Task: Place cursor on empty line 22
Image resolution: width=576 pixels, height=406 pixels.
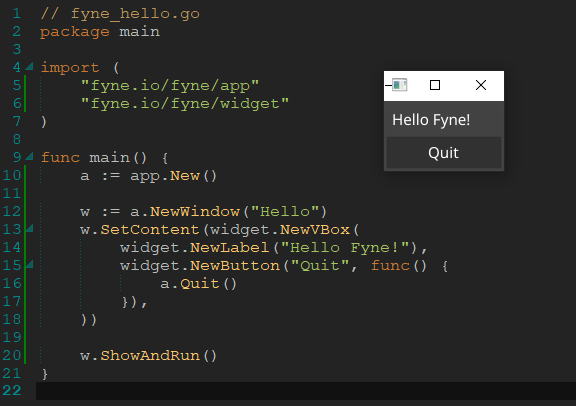Action: point(306,391)
